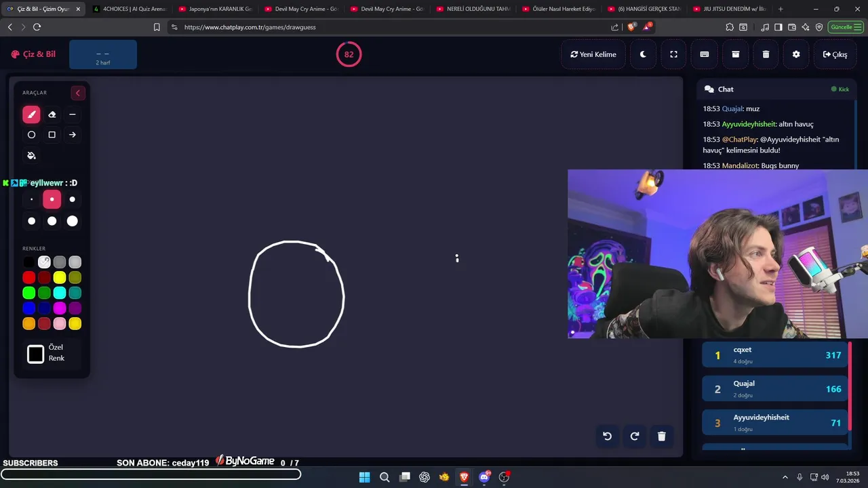
Task: Pick the yellow color swatch
Action: tap(60, 277)
